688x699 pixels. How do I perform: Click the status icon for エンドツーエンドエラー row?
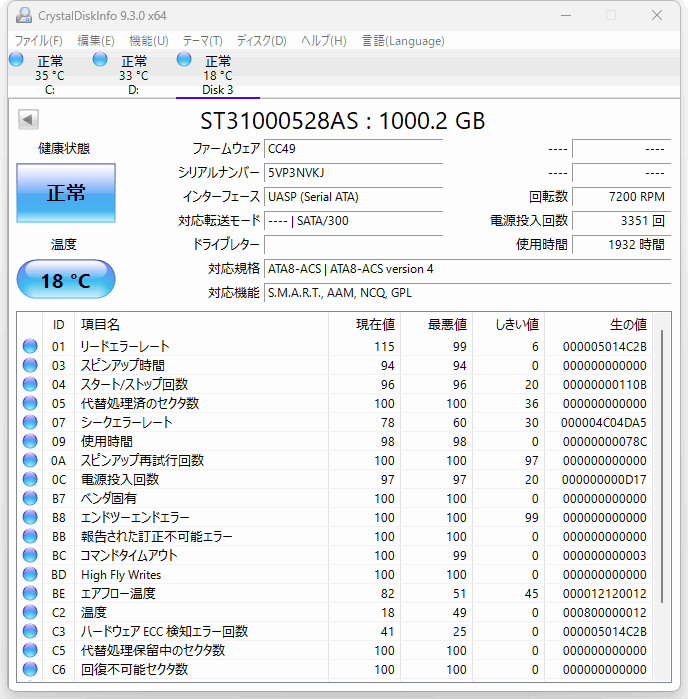30,518
